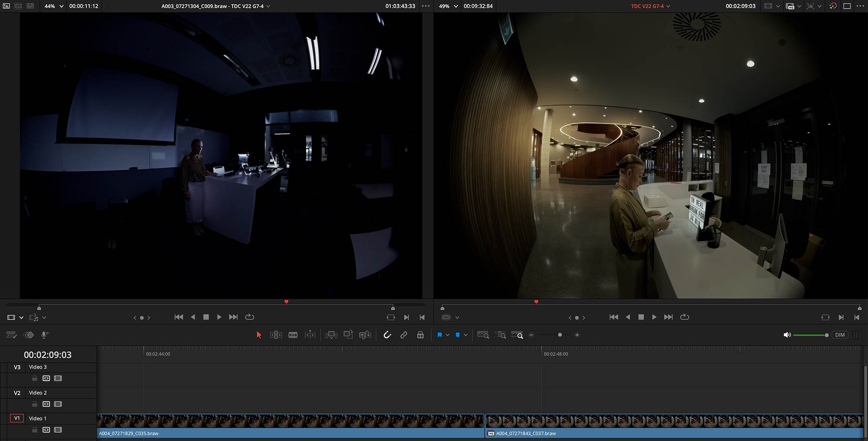
Task: Click the speaker mute icon
Action: click(x=786, y=335)
